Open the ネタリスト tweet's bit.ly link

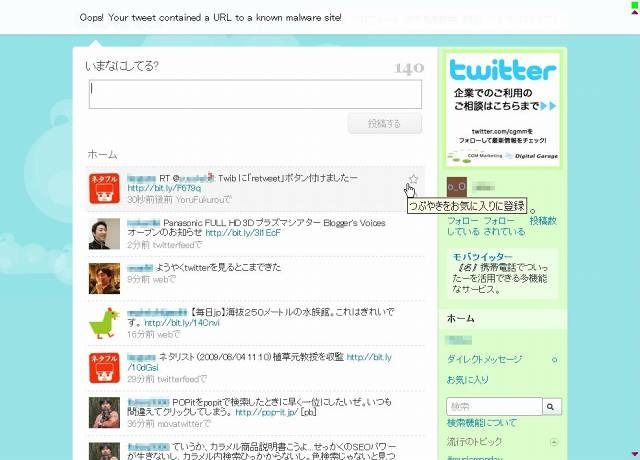tap(369, 358)
